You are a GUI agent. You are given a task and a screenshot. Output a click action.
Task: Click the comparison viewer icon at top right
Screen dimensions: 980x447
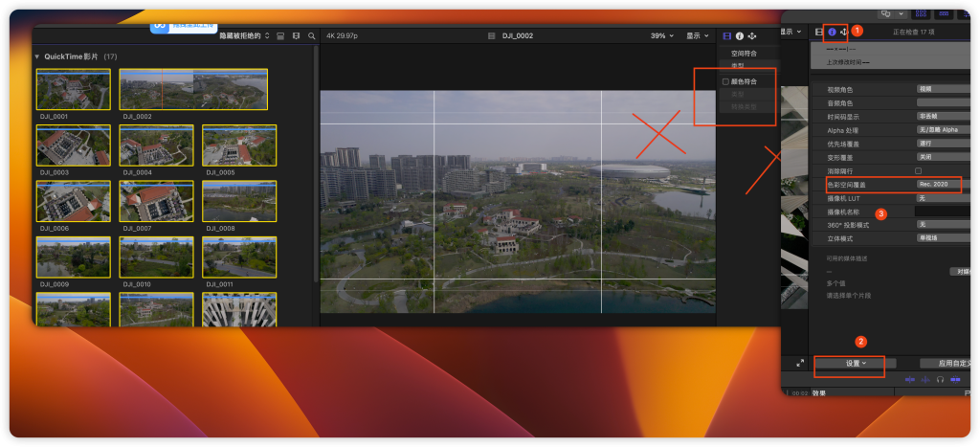tap(885, 13)
